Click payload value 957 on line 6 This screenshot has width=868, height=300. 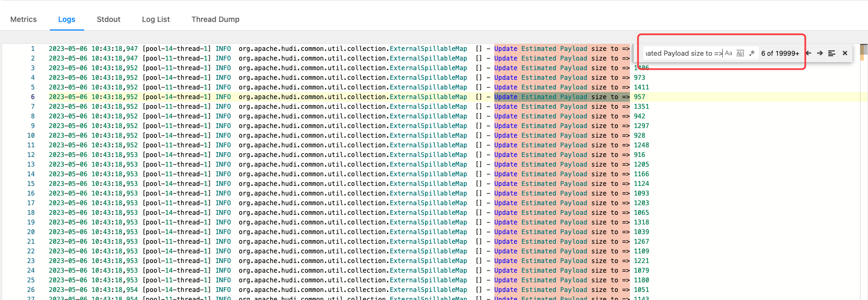point(640,97)
